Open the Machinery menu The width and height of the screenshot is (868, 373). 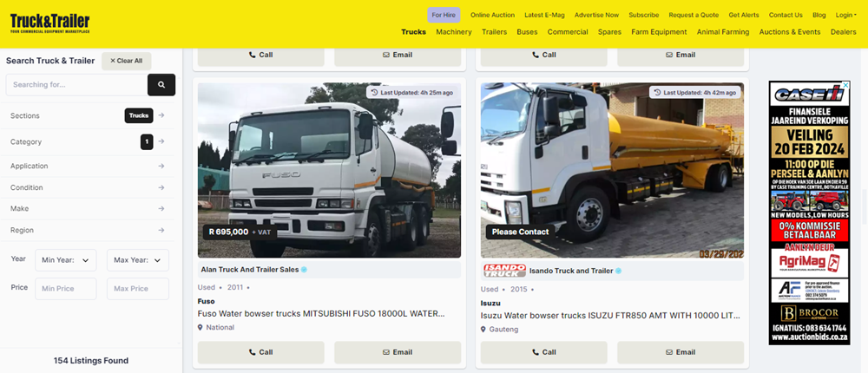point(453,31)
